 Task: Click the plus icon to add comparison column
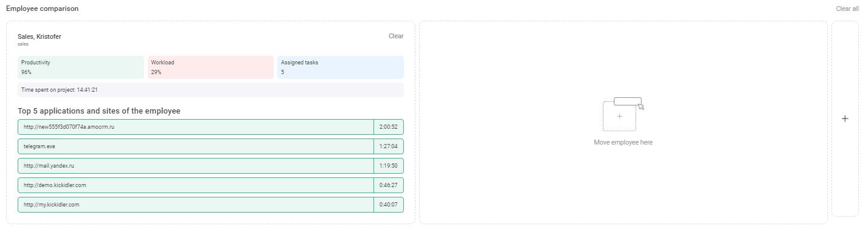pos(845,118)
